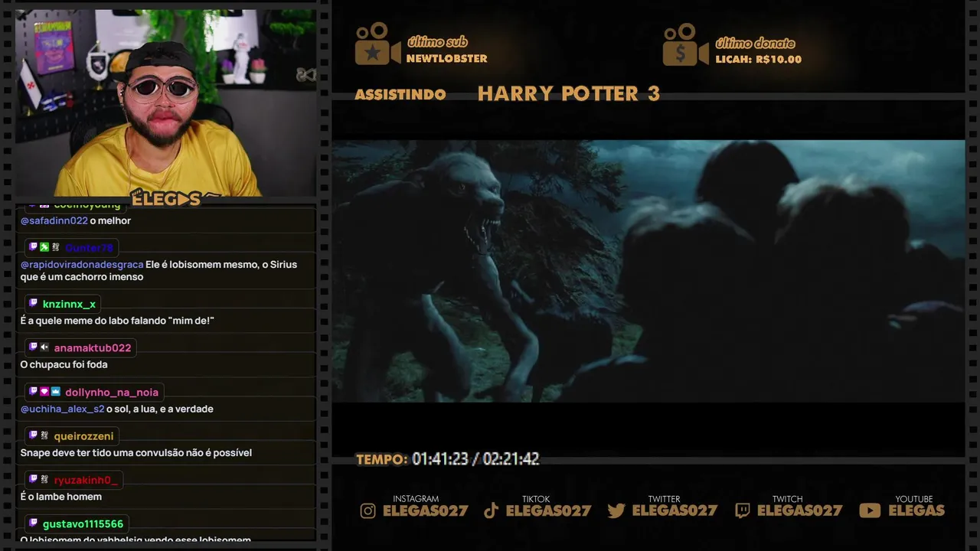Click the ASSISTINDO label
980x551 pixels.
pyautogui.click(x=400, y=94)
